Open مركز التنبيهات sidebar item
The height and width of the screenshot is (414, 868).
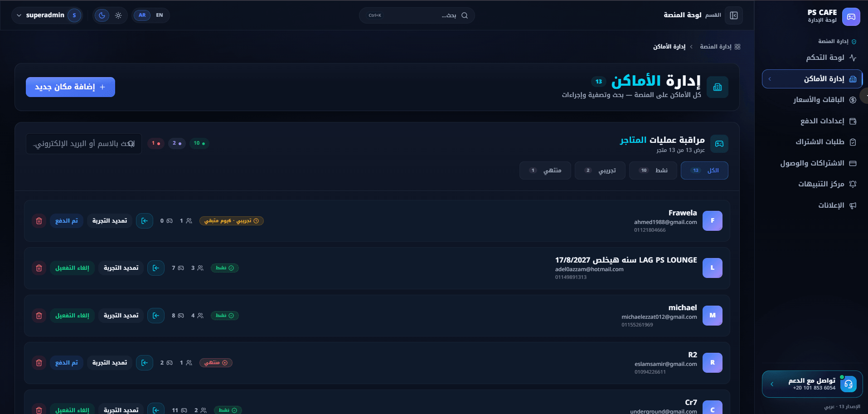click(812, 184)
